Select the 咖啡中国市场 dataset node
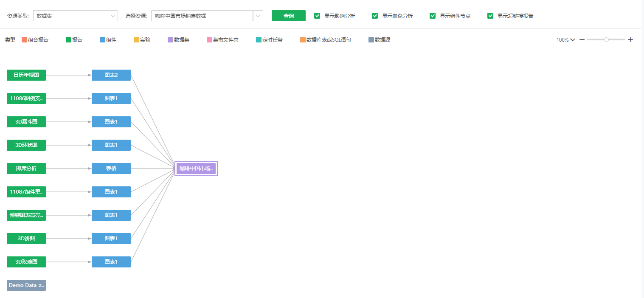644x298 pixels. point(196,169)
